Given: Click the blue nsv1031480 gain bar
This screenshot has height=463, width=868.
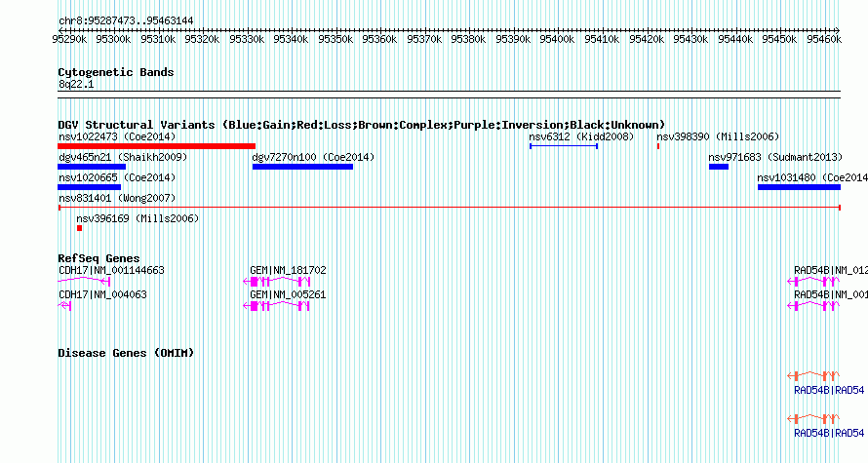Looking at the screenshot, I should tap(799, 187).
